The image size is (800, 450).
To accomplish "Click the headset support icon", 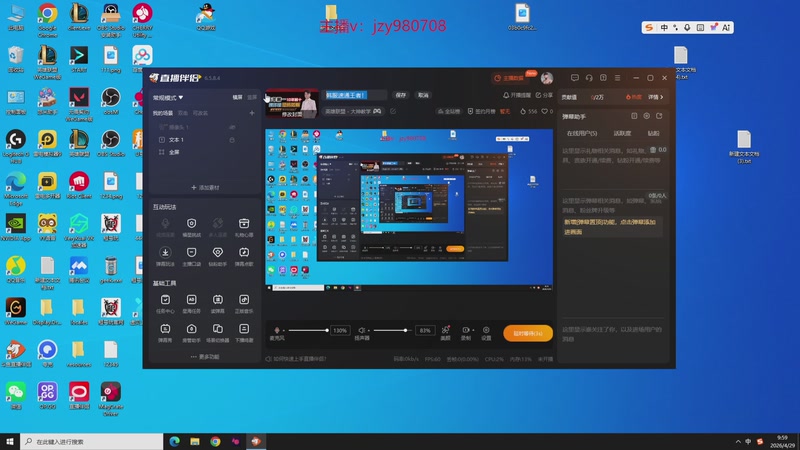I will (x=589, y=78).
